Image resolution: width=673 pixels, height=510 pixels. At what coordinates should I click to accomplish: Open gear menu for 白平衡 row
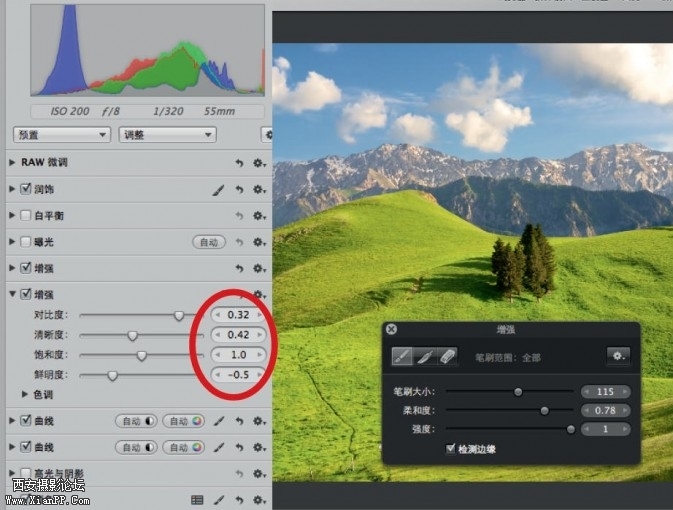tap(259, 215)
